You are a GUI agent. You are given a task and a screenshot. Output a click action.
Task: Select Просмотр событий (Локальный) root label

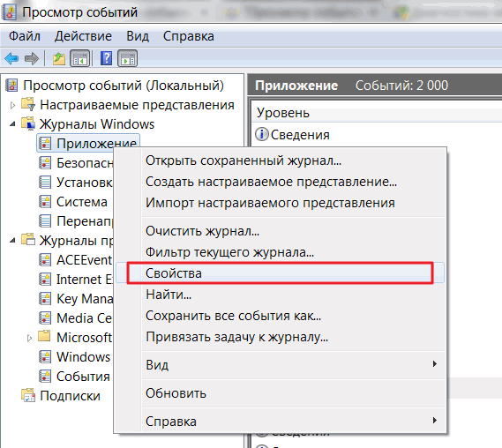click(x=124, y=86)
